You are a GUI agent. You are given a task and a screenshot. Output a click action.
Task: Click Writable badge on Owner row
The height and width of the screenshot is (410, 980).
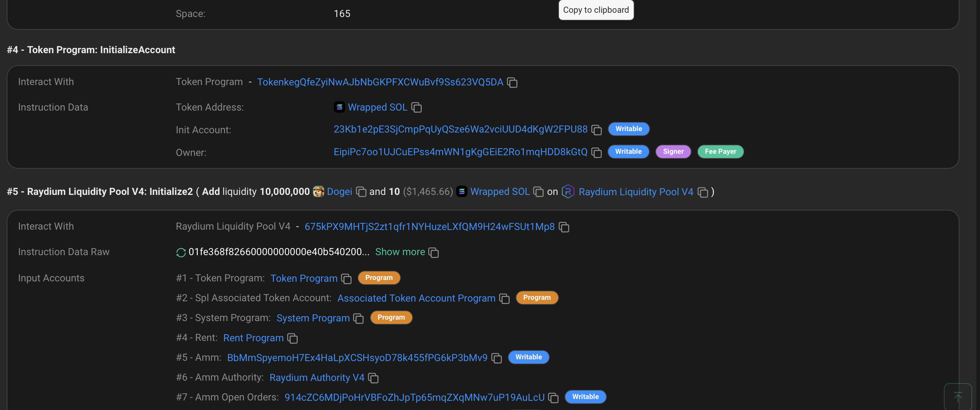pos(628,152)
